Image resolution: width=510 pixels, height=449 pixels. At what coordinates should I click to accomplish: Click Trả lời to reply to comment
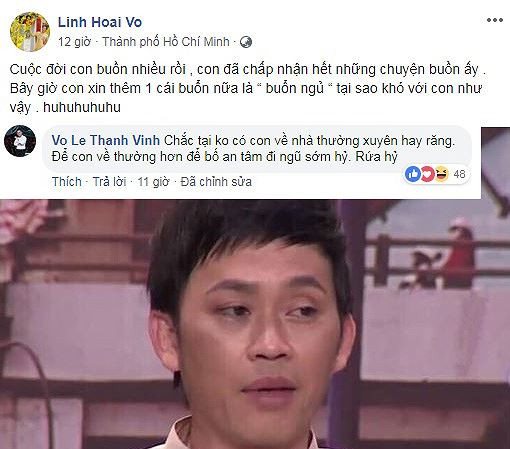pyautogui.click(x=109, y=182)
